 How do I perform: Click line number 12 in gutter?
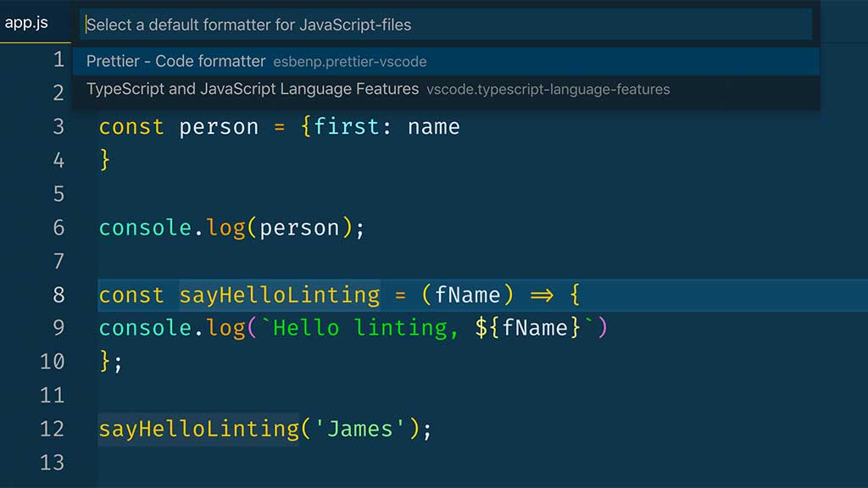click(52, 429)
